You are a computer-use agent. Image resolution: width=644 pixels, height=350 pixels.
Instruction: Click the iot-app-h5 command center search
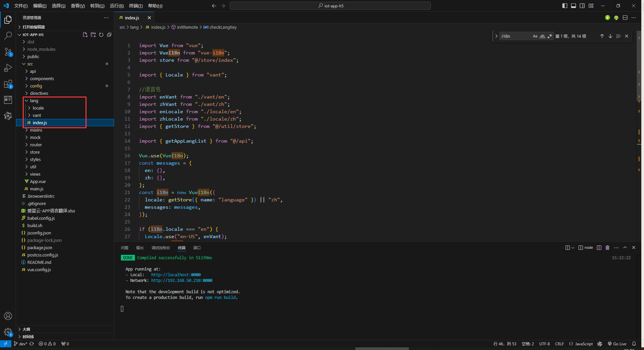click(x=330, y=6)
